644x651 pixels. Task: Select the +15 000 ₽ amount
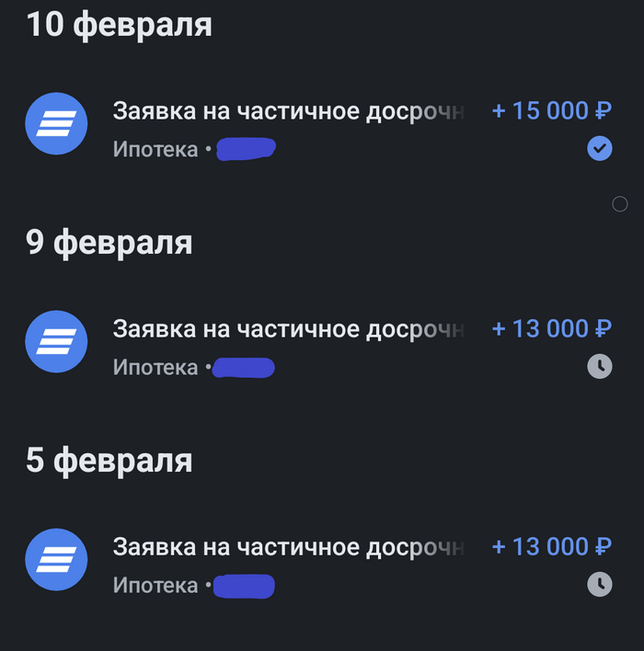coord(552,111)
